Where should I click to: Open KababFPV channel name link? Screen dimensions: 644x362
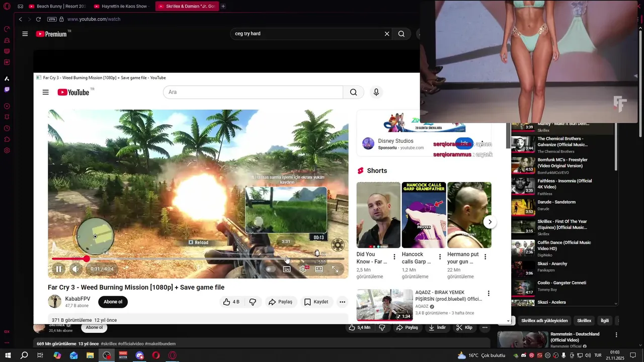pos(77,299)
